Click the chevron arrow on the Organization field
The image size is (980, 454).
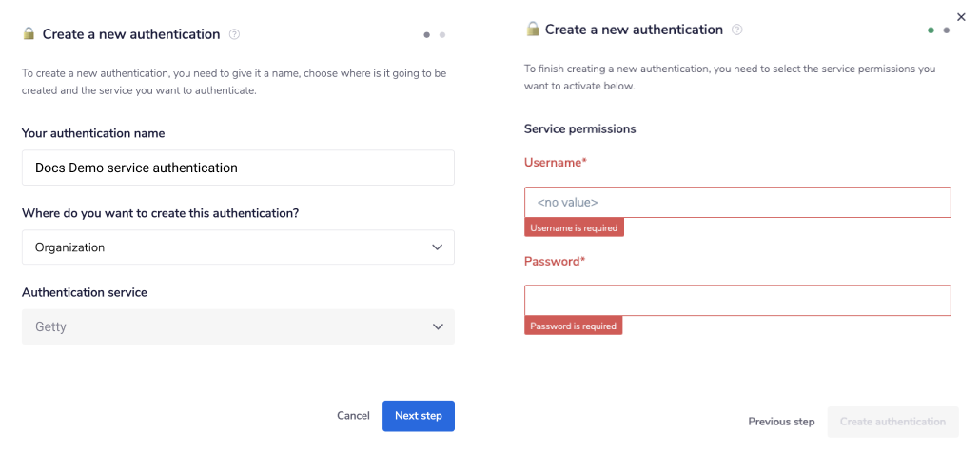[x=438, y=247]
